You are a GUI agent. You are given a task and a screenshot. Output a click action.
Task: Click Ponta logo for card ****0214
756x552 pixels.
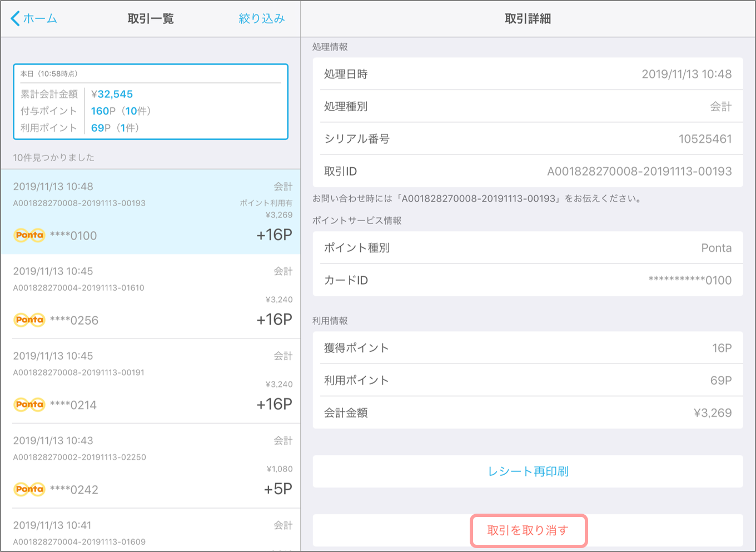29,404
